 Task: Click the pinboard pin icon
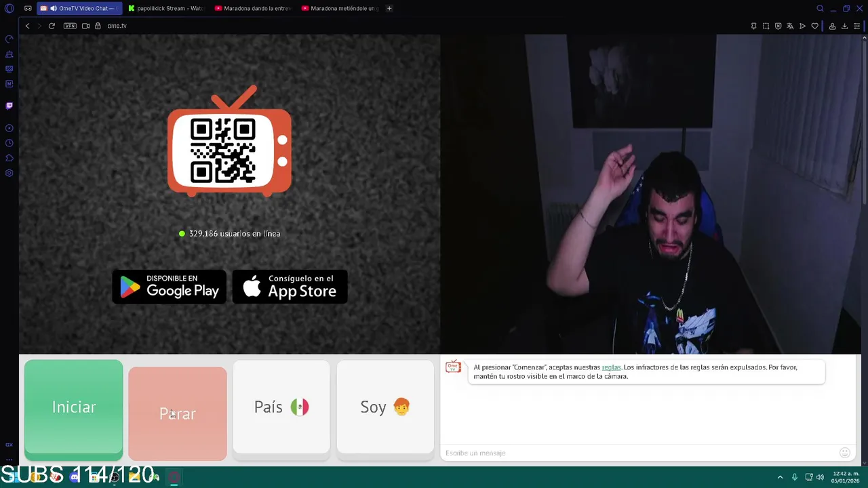click(x=753, y=26)
